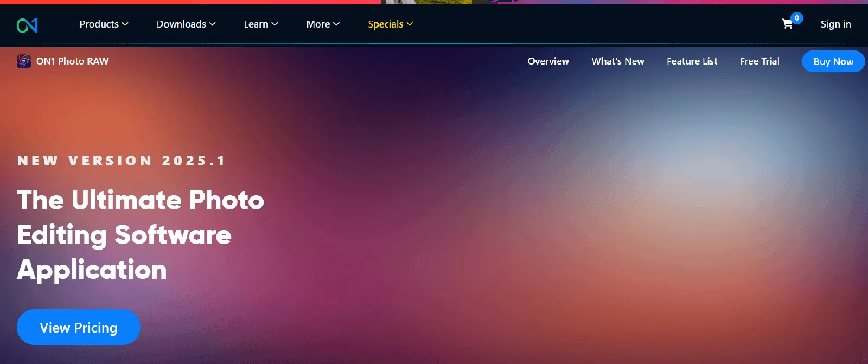Click the ON1 logo in the header
Image resolution: width=868 pixels, height=364 pixels.
click(27, 25)
